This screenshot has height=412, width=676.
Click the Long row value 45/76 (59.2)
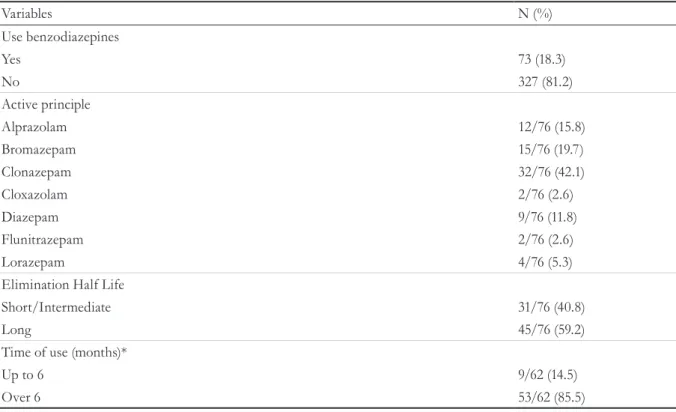click(x=551, y=330)
